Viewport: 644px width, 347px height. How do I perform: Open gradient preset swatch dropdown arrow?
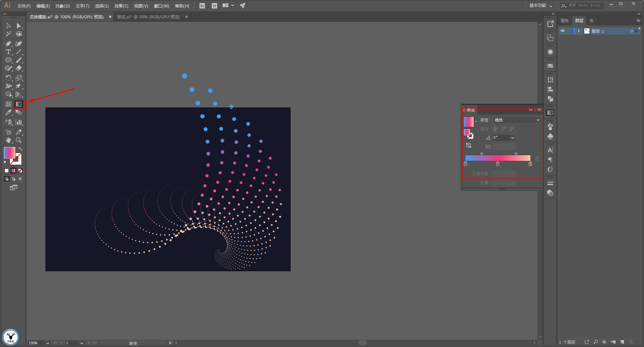tap(476, 121)
